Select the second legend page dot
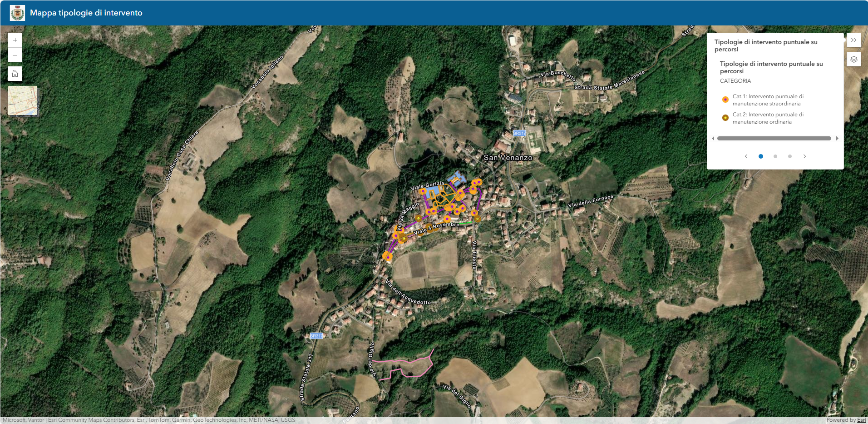Image resolution: width=868 pixels, height=424 pixels. coord(775,156)
